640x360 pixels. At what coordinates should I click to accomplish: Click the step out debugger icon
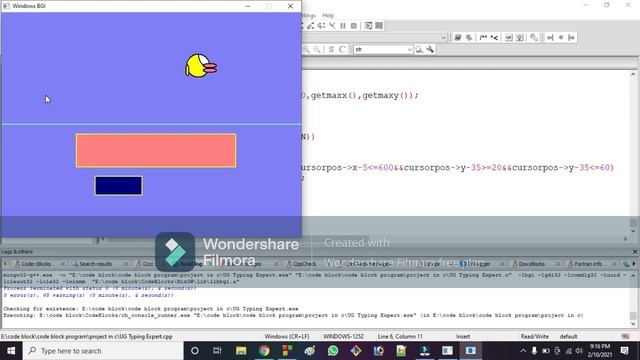[311, 26]
